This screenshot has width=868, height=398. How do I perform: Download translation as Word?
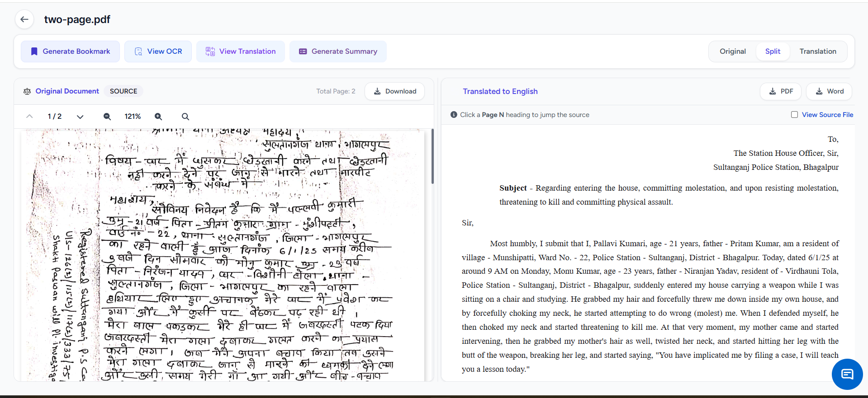(x=829, y=91)
